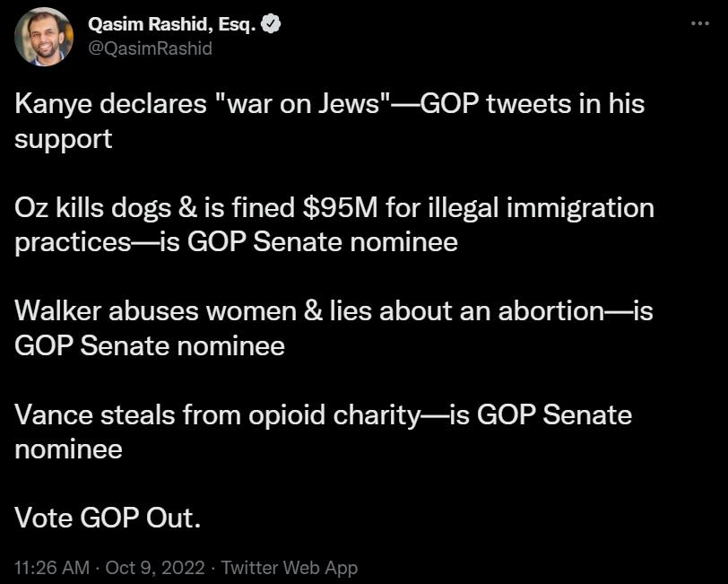Click the paragraph mentioning Oz kills dogs

334,208
